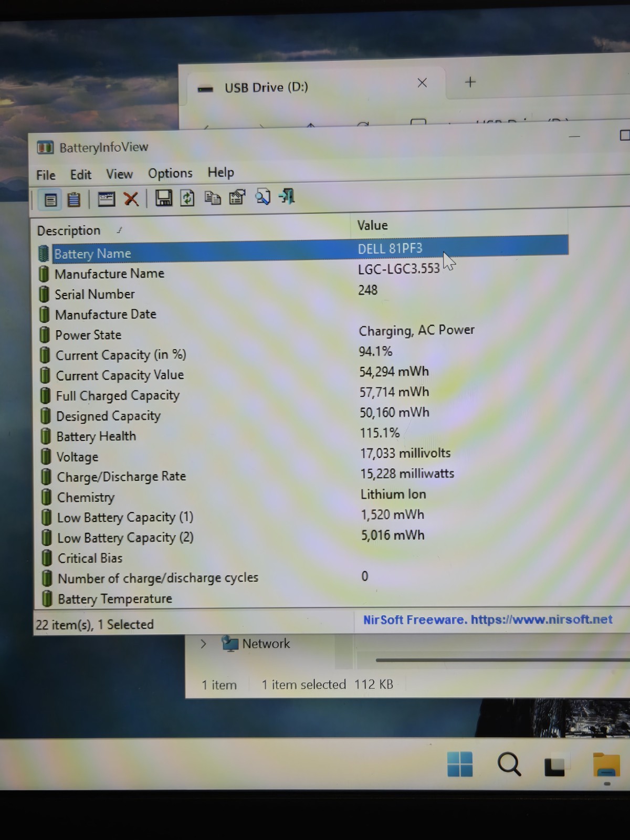Click battery icon beside Power State
Viewport: 630px width, 840px height.
45,335
